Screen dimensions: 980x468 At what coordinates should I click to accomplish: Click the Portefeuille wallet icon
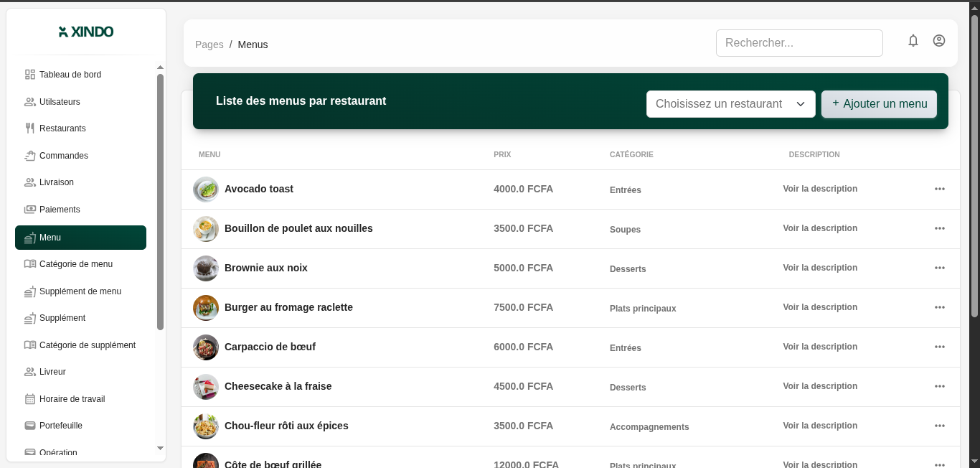[x=30, y=426]
